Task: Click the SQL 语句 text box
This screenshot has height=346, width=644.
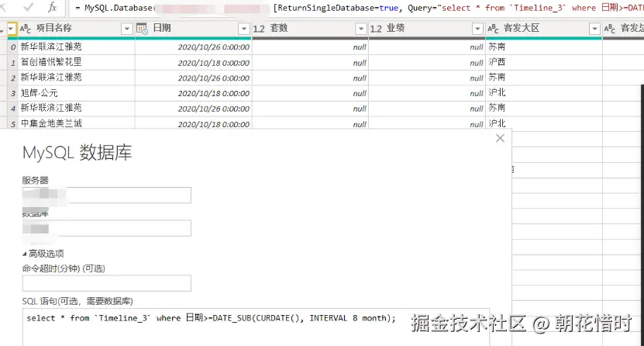Action: 256,327
